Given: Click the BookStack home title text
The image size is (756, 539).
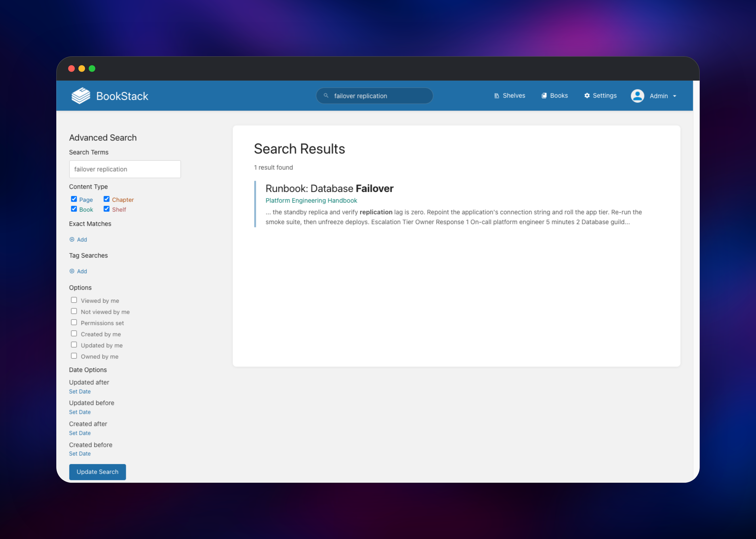Looking at the screenshot, I should pyautogui.click(x=122, y=96).
